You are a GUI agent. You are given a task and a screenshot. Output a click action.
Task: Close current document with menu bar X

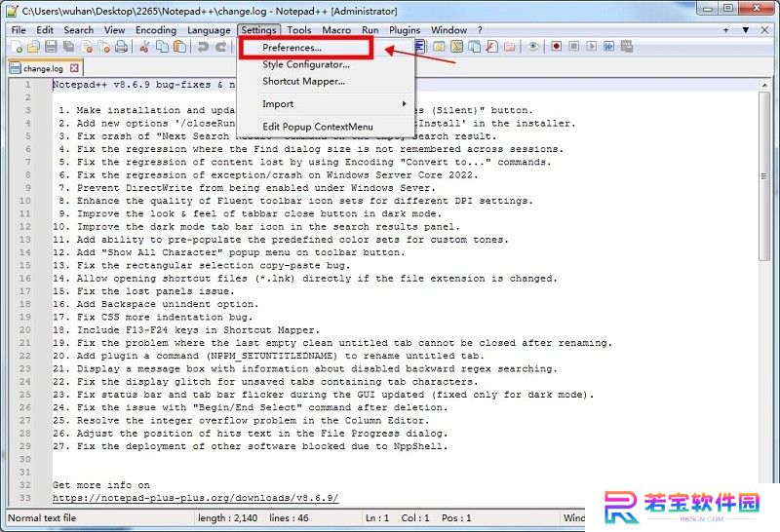coord(764,30)
